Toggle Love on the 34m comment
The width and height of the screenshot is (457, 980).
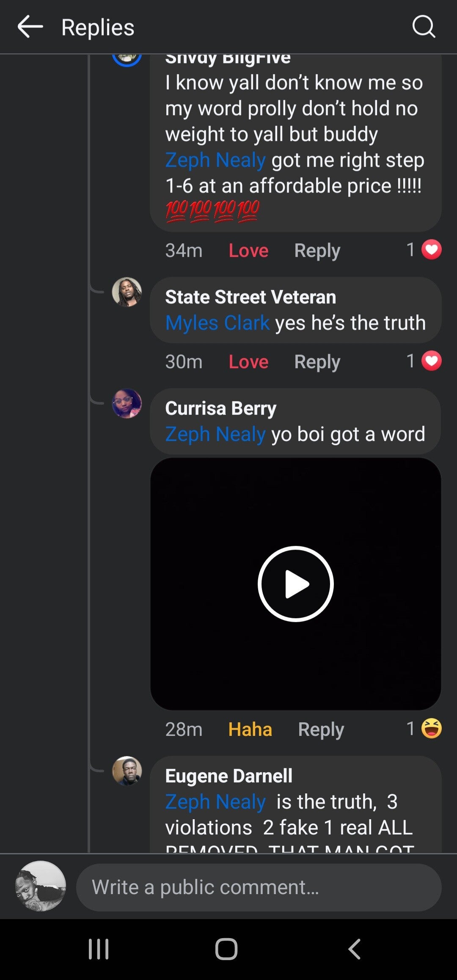coord(248,251)
